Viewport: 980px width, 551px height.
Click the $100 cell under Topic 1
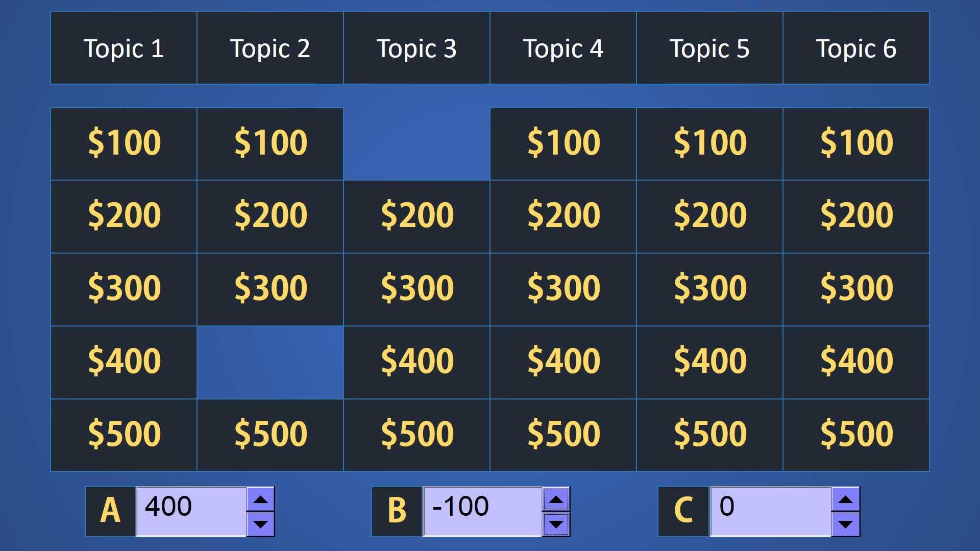(x=125, y=141)
